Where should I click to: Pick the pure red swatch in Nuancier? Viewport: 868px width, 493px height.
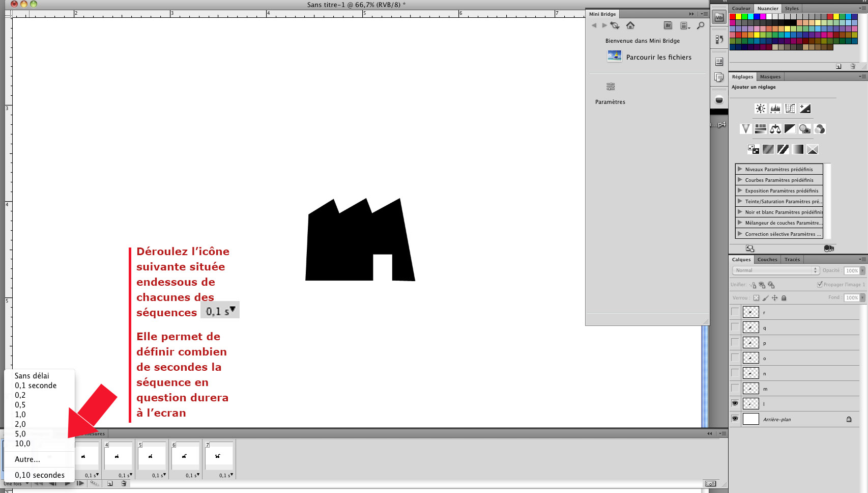(733, 17)
